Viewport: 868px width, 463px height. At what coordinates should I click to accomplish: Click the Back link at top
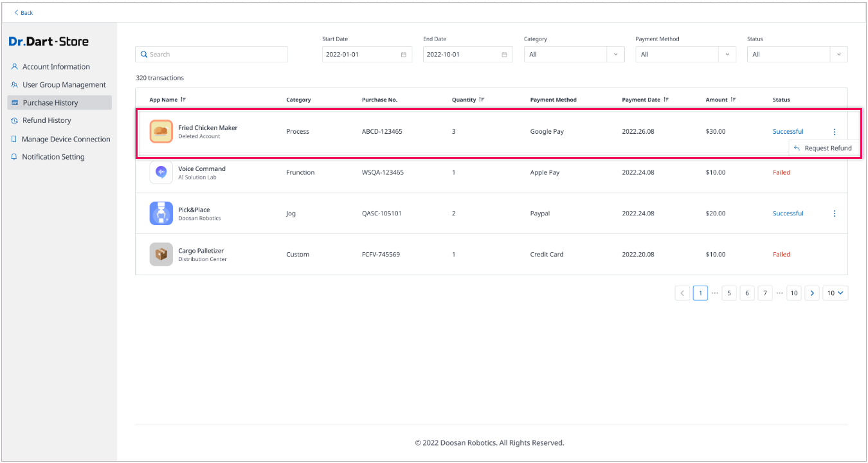(x=24, y=13)
